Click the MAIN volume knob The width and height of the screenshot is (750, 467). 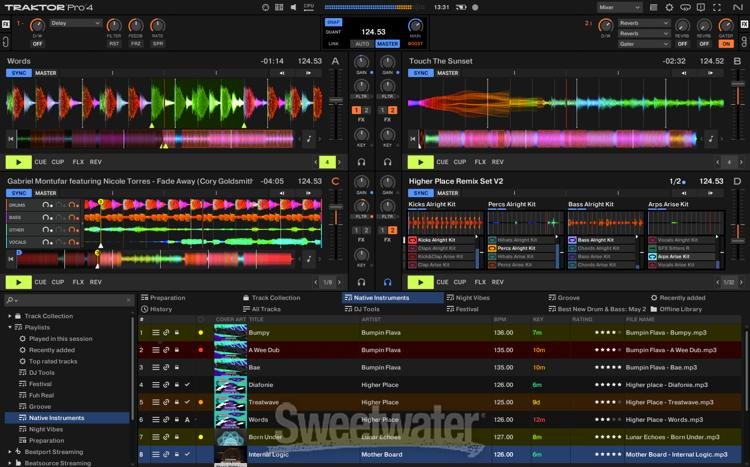pyautogui.click(x=415, y=26)
